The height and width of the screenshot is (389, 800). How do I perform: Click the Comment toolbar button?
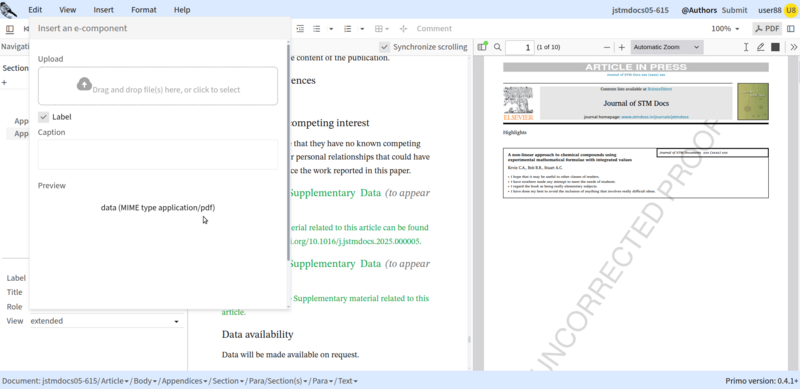coord(434,29)
